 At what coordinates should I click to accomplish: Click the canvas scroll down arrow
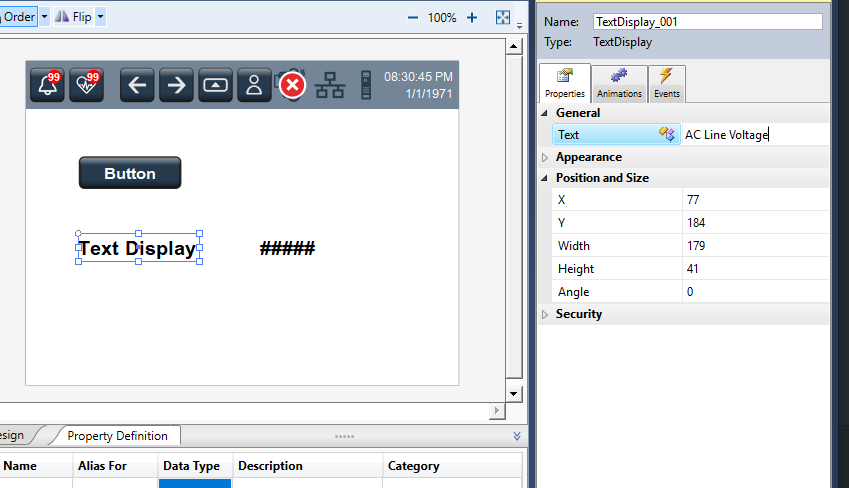[x=513, y=394]
